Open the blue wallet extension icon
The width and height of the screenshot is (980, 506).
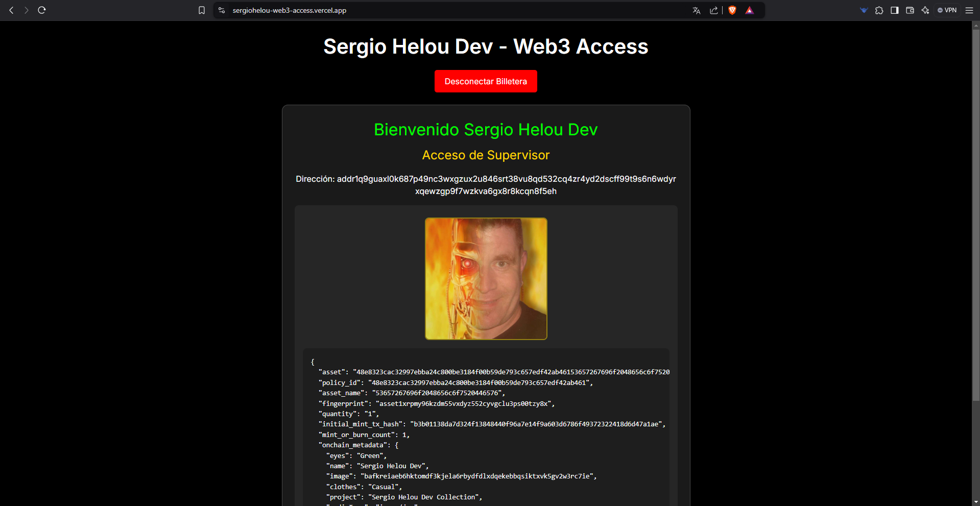coord(864,10)
